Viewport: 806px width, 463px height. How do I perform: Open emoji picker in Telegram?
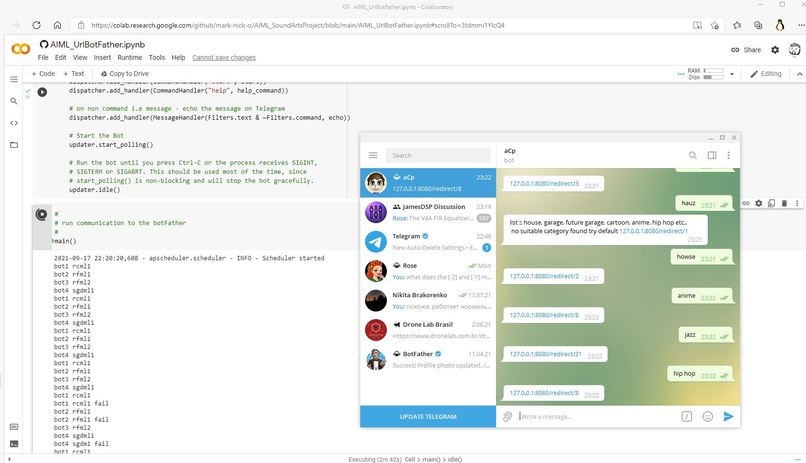coord(708,417)
